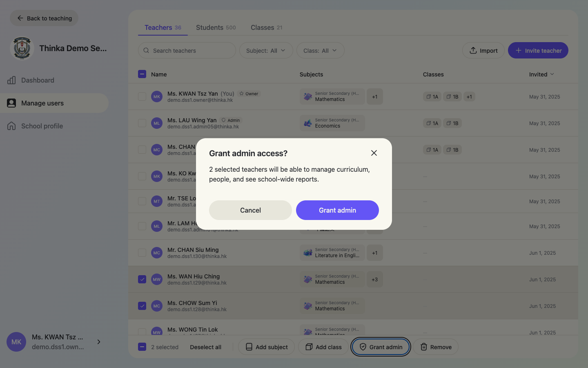
Task: Check the box for Mr. CHAN Siu Ming
Action: point(142,253)
